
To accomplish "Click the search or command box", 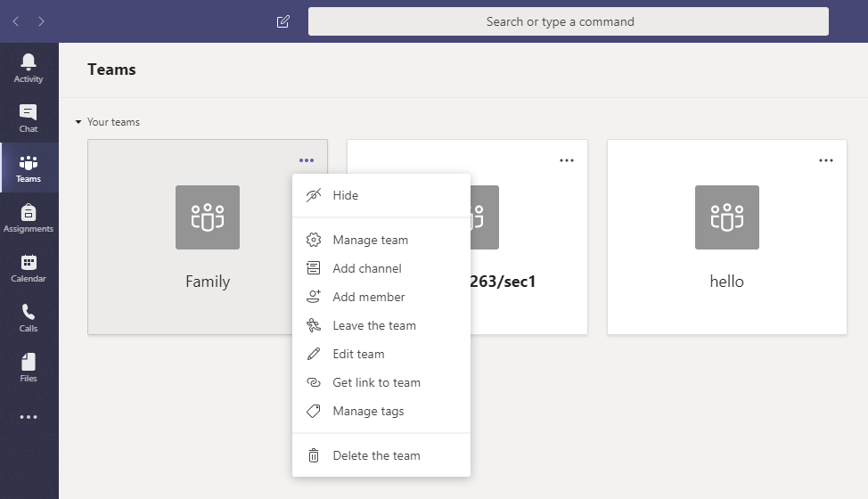I will click(x=568, y=21).
